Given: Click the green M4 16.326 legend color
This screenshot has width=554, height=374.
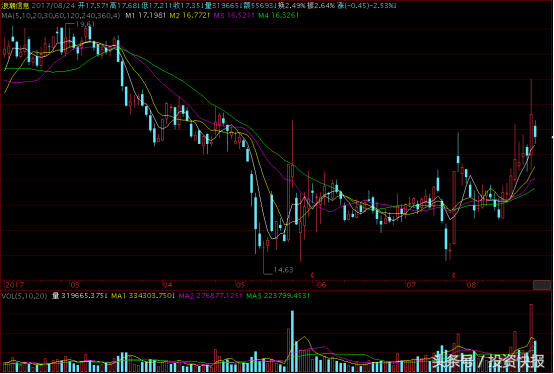Looking at the screenshot, I should click(x=279, y=16).
